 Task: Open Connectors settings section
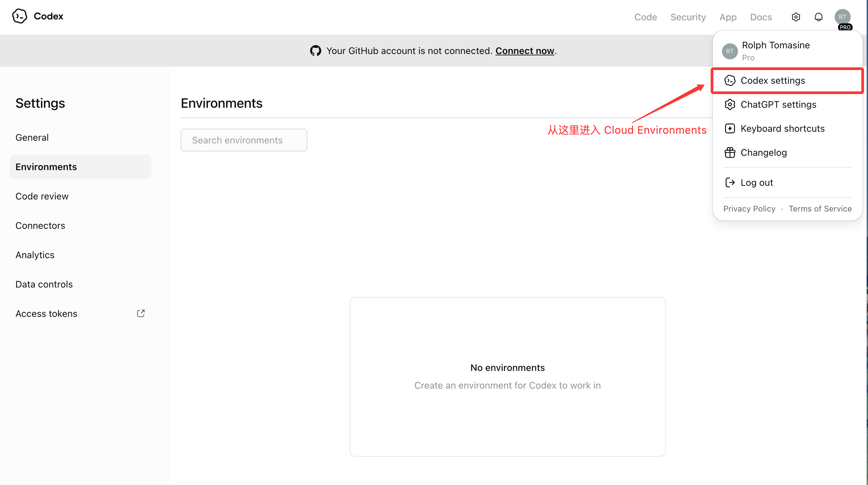coord(81,225)
